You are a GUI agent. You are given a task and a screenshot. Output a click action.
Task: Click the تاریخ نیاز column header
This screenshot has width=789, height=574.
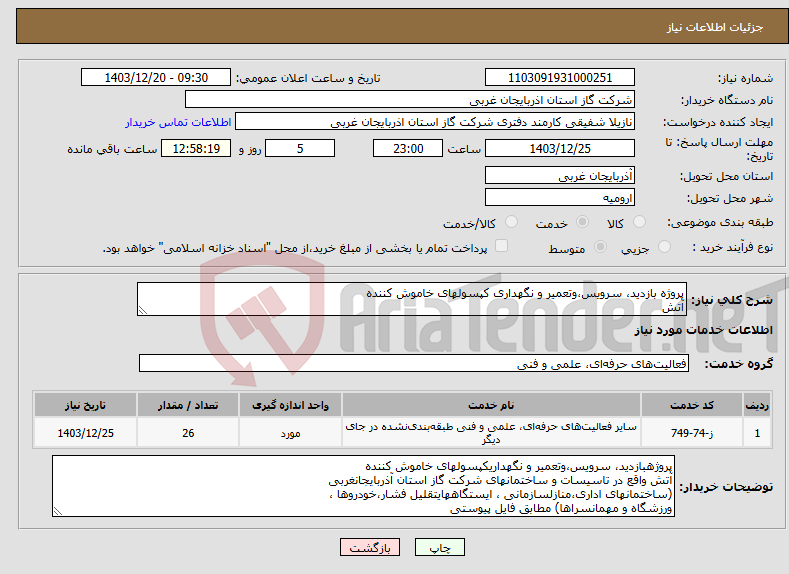point(85,405)
